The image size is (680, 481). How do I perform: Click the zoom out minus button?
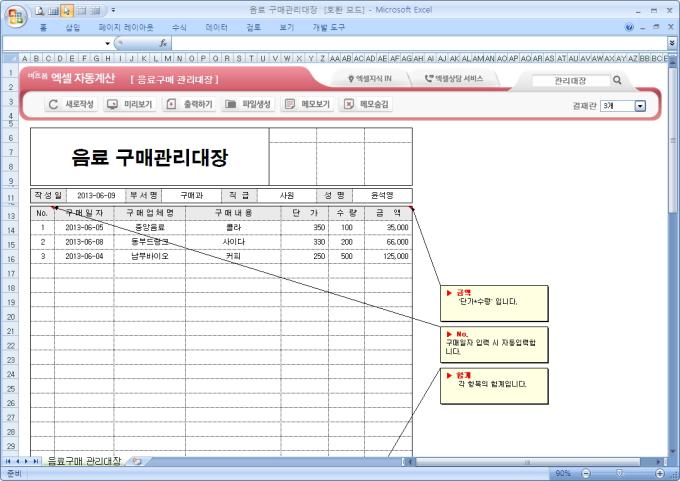(586, 473)
